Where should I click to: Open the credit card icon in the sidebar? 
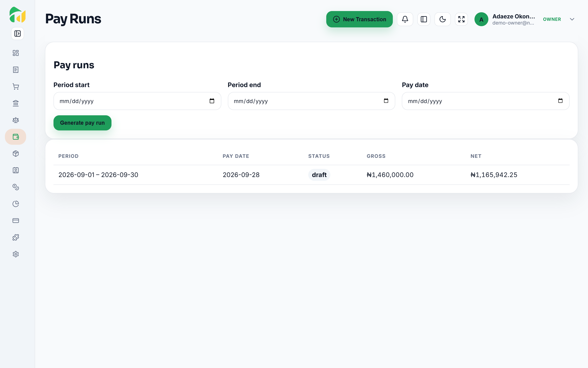[x=16, y=221]
